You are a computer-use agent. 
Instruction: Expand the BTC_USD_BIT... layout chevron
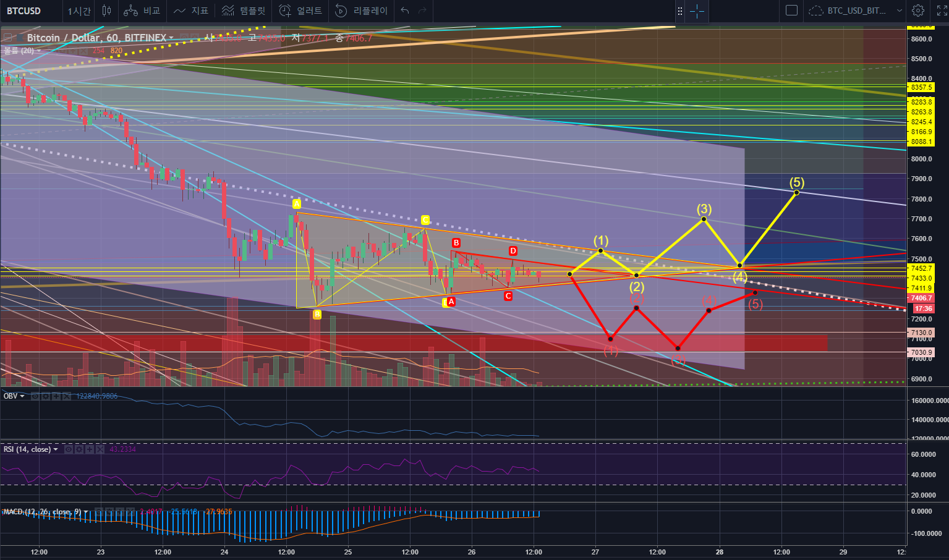click(900, 11)
